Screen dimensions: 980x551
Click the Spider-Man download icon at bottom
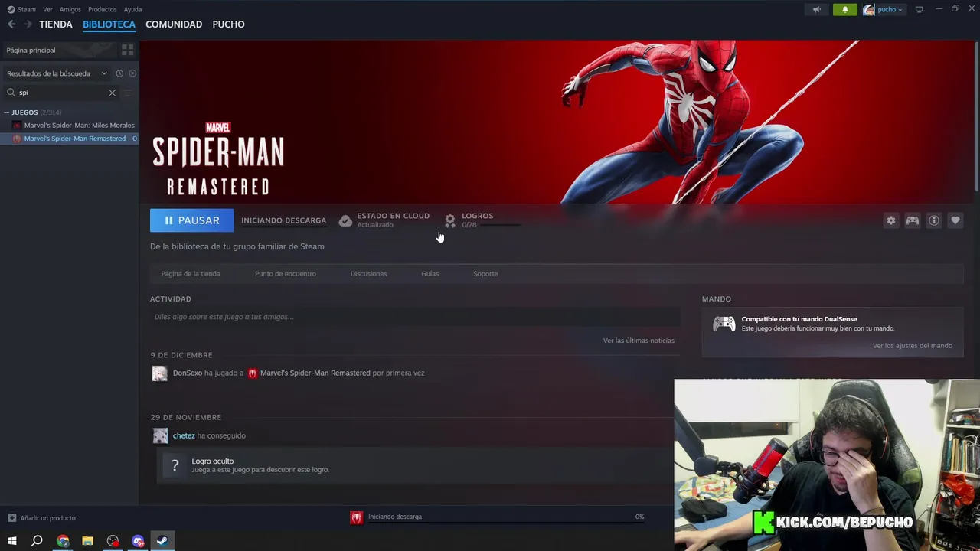pyautogui.click(x=357, y=517)
